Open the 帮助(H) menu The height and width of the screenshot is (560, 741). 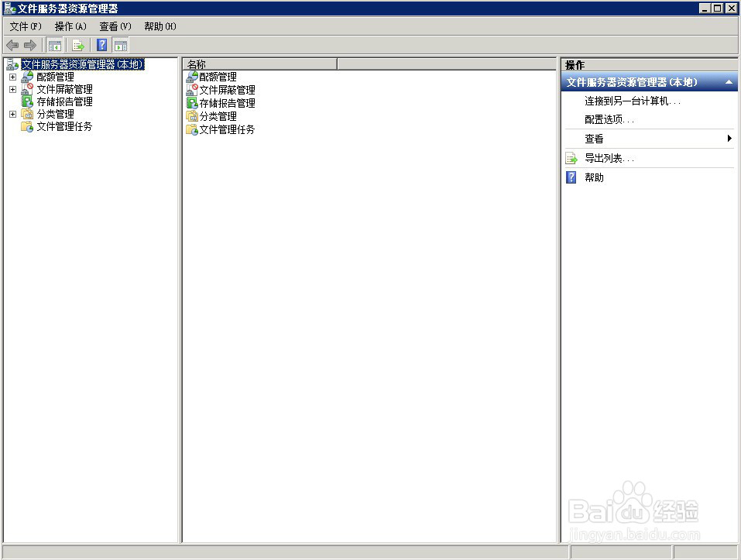[x=160, y=26]
